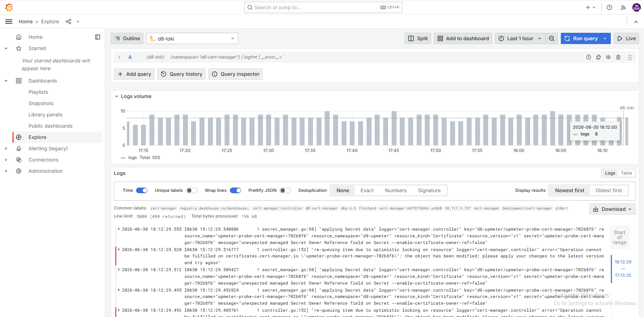Grab the query A drag handle icon
Viewport: 644px width, 317px height.
[x=630, y=57]
